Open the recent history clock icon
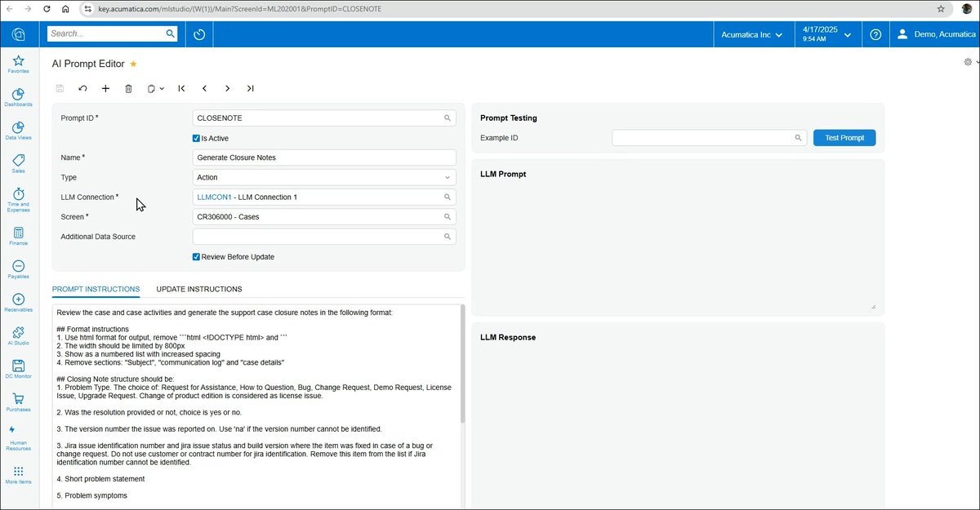Image resolution: width=980 pixels, height=510 pixels. (200, 34)
